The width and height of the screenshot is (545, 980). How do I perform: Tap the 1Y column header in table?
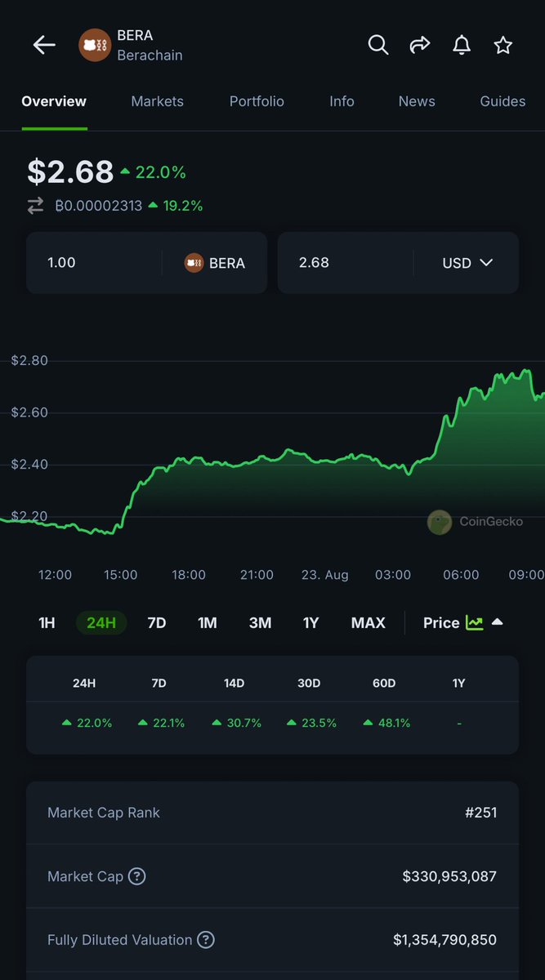458,683
